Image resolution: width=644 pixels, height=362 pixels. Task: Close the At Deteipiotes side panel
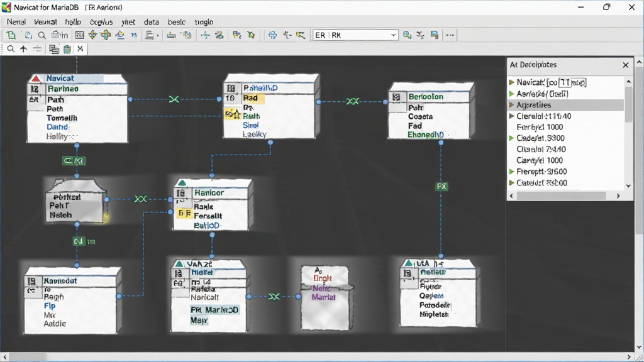click(626, 65)
